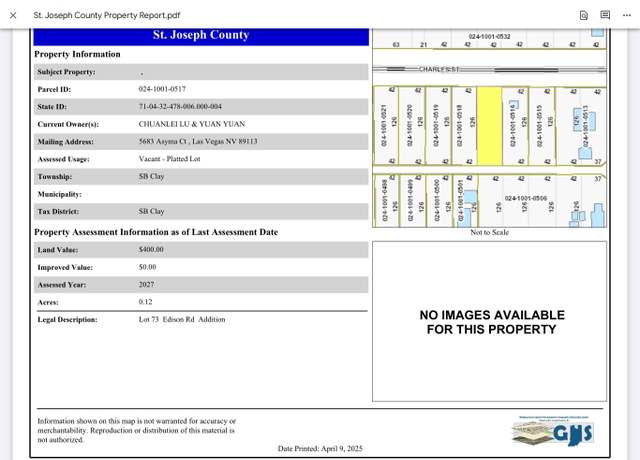Screen dimensions: 640x460
Task: Click parcel 024-1001-0515 on the map
Action: coord(540,126)
